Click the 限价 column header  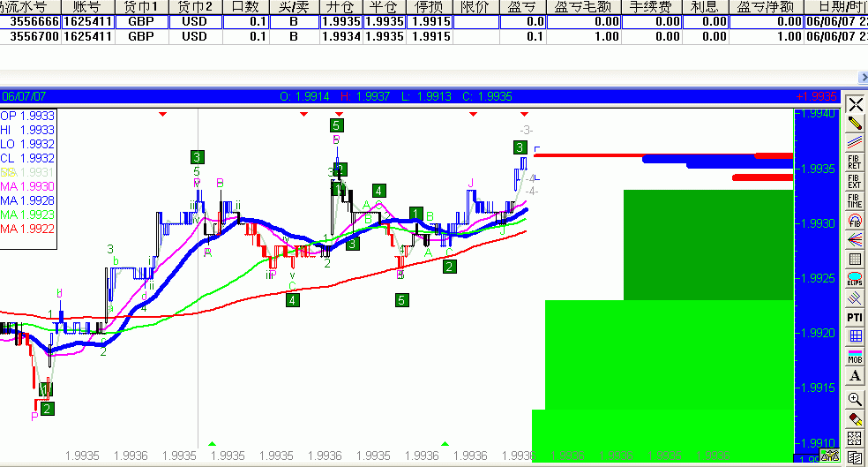(475, 7)
